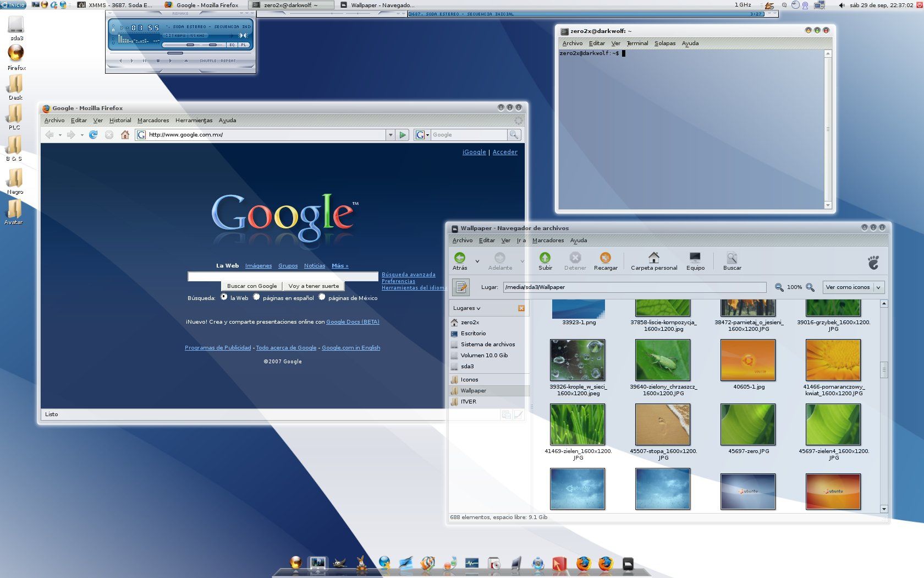924x578 pixels.
Task: Select the 'páginas en español' radio button
Action: [x=256, y=297]
